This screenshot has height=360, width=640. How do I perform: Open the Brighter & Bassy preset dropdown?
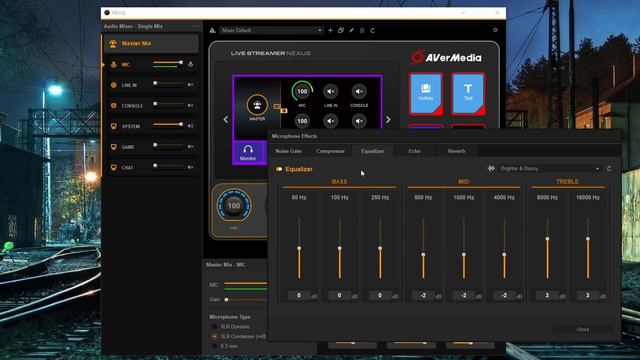[550, 169]
